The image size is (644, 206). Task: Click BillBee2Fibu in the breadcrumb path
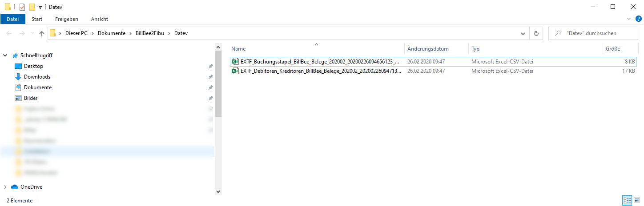point(150,33)
